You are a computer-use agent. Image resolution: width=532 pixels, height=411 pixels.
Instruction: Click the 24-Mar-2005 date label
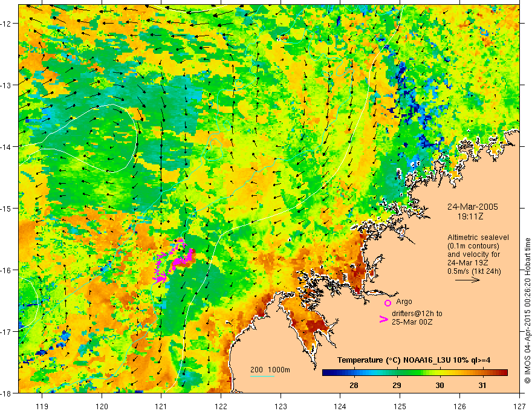click(x=473, y=207)
